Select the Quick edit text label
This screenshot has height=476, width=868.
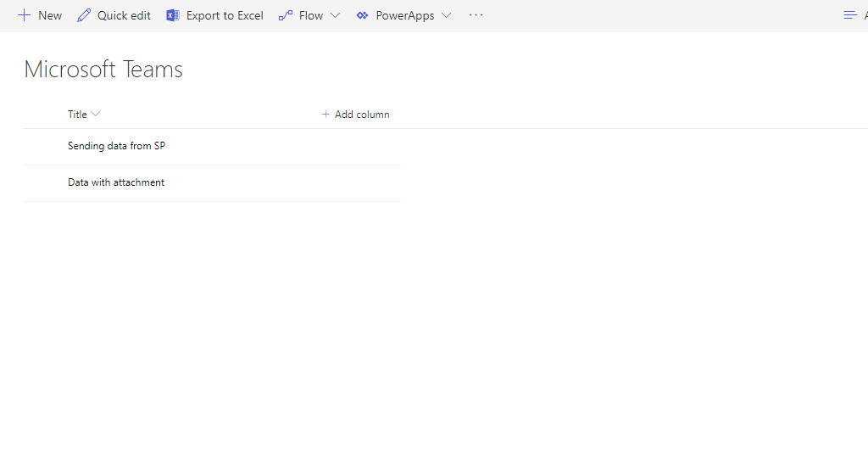(124, 15)
